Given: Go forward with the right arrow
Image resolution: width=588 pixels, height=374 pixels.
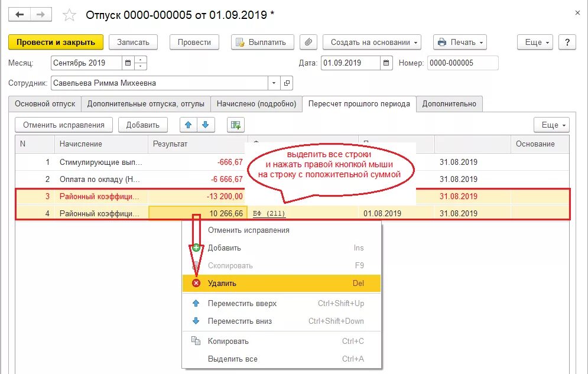Looking at the screenshot, I should coord(41,15).
